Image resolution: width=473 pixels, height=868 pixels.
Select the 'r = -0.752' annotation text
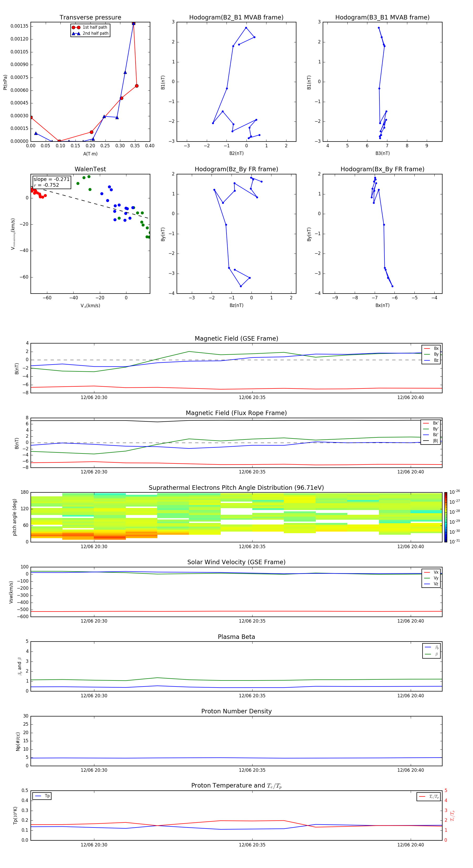(47, 185)
